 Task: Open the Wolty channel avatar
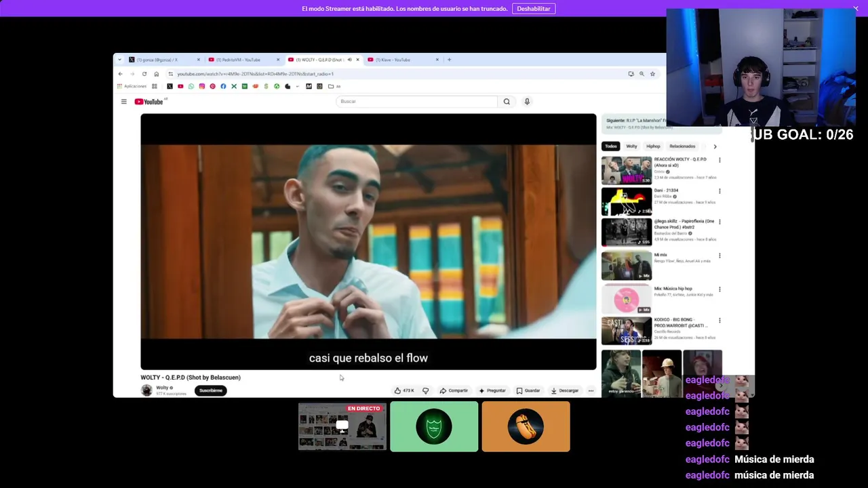146,390
